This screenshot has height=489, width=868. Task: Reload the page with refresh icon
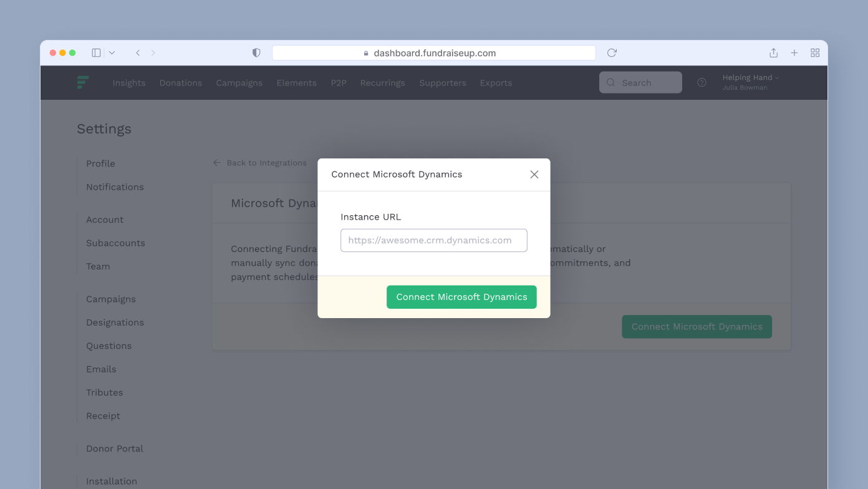pyautogui.click(x=612, y=53)
